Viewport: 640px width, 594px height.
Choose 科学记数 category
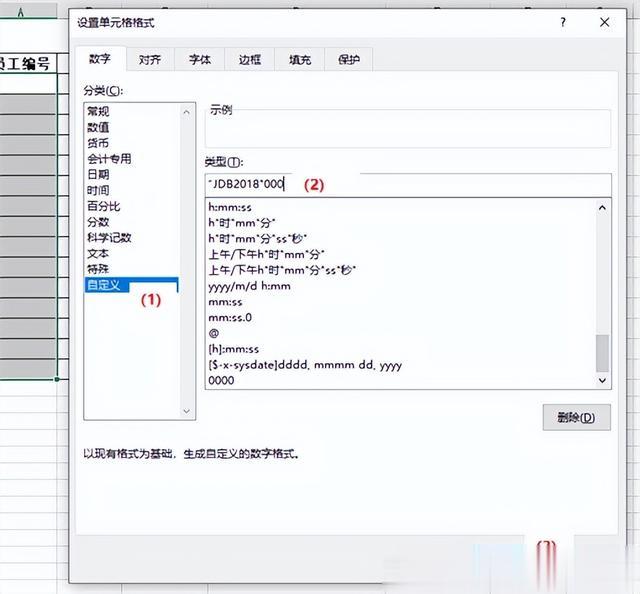tap(109, 238)
